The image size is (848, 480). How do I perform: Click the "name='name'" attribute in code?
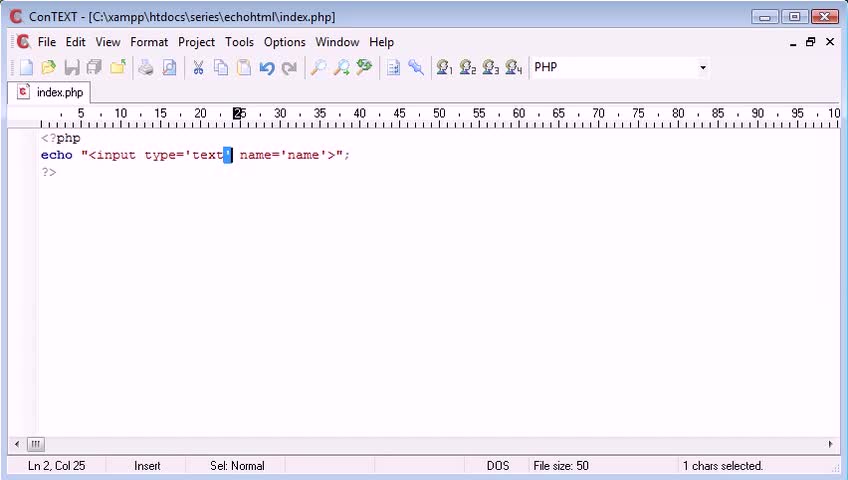[283, 155]
